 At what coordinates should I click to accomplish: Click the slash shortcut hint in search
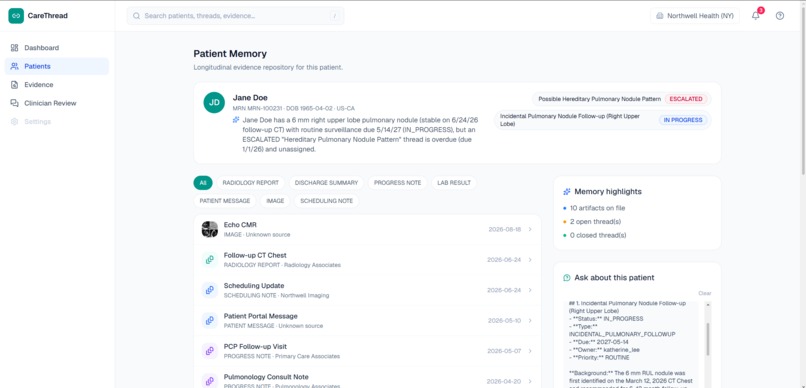(x=335, y=16)
